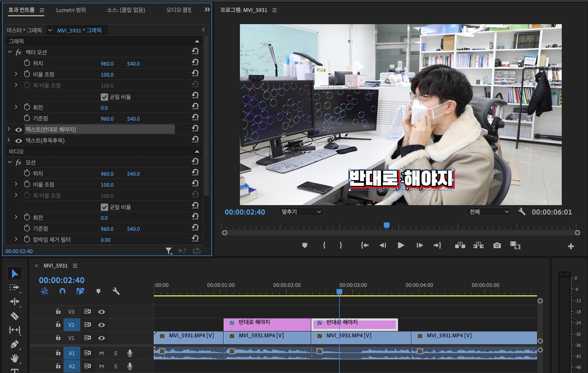Select the Hand tool
588x373 pixels.
(x=14, y=358)
